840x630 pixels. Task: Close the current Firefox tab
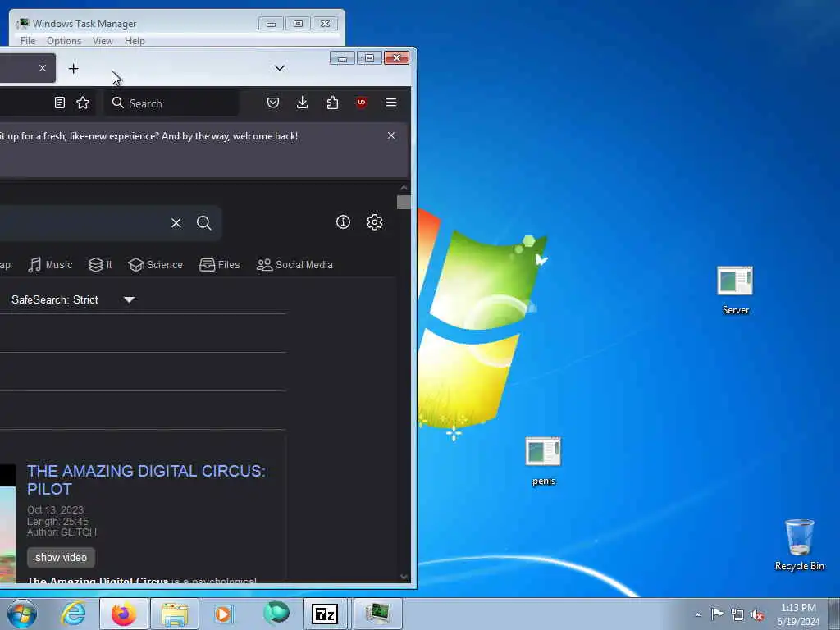(x=43, y=68)
